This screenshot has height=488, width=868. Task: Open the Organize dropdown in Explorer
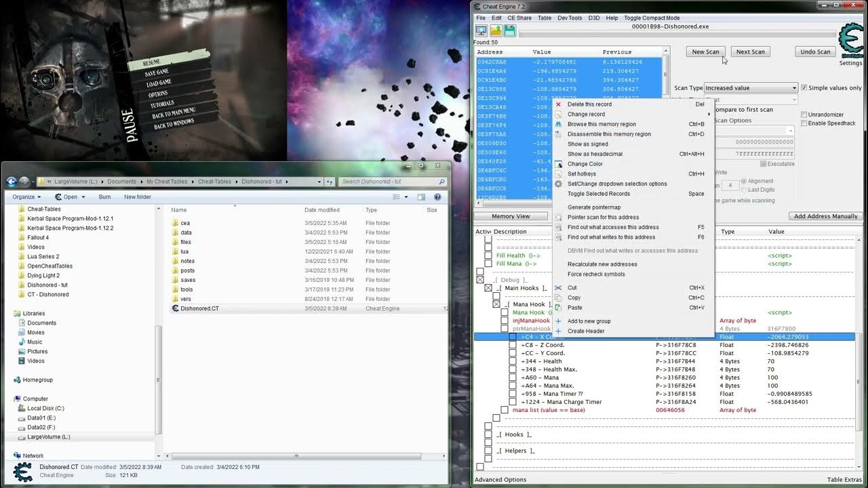point(28,197)
